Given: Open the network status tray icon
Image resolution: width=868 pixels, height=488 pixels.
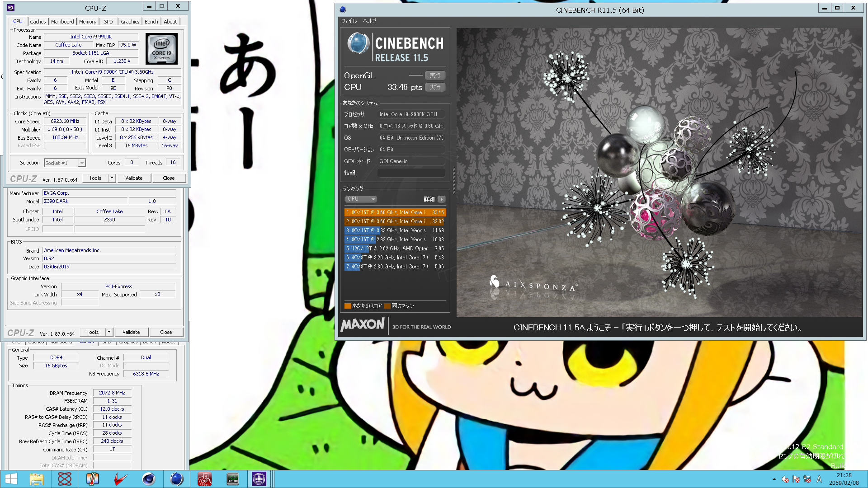Looking at the screenshot, I should tap(807, 479).
